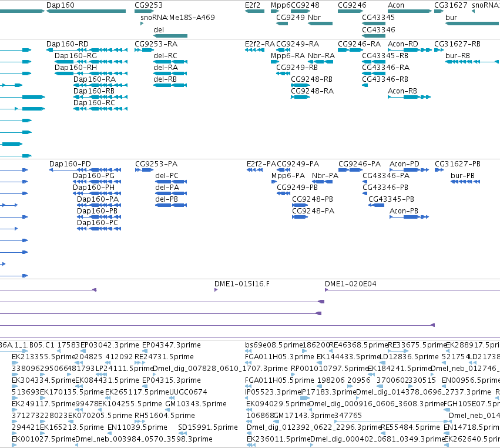500x448 pixels.
Task: Select transcript bur-RB label
Action: tap(458, 55)
